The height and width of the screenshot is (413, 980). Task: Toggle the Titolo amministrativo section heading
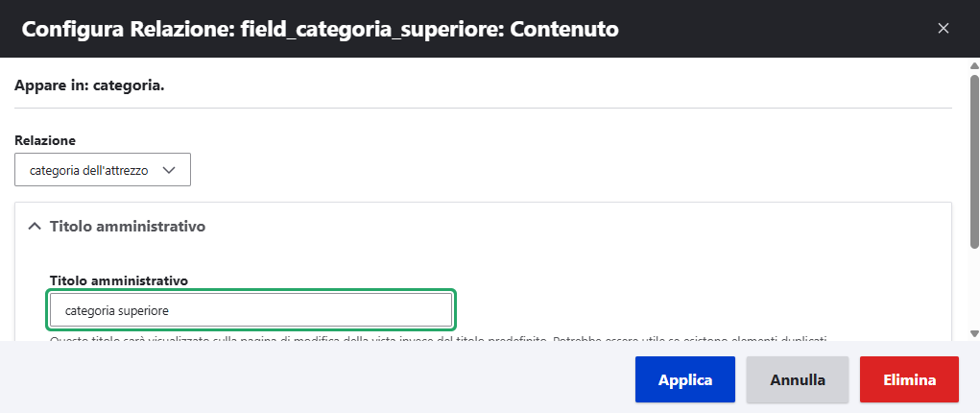(x=128, y=227)
